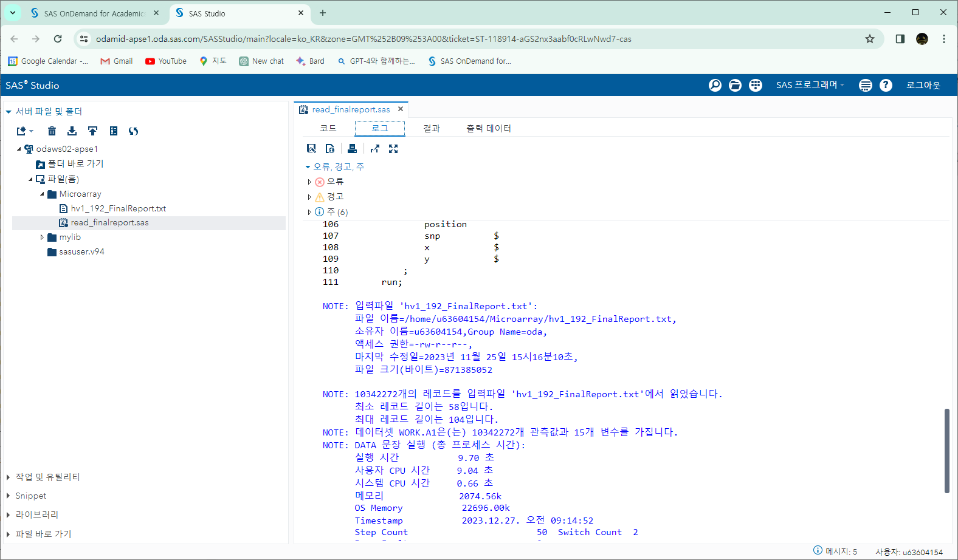Close the read_finalreport.sas tab
The image size is (958, 560).
(401, 109)
